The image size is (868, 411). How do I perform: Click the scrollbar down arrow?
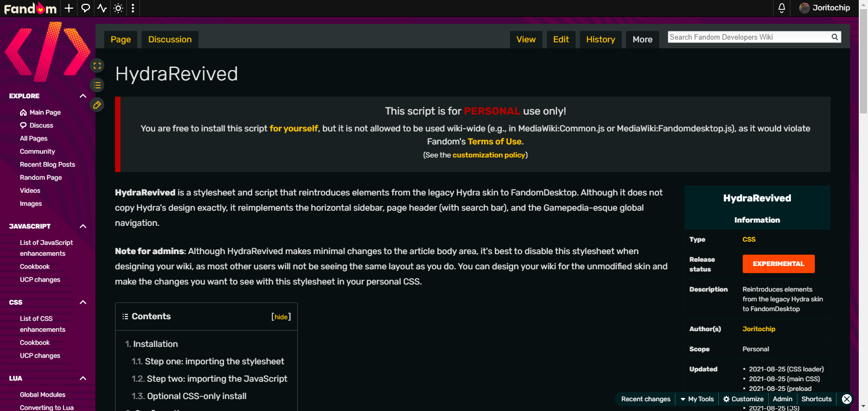click(863, 407)
